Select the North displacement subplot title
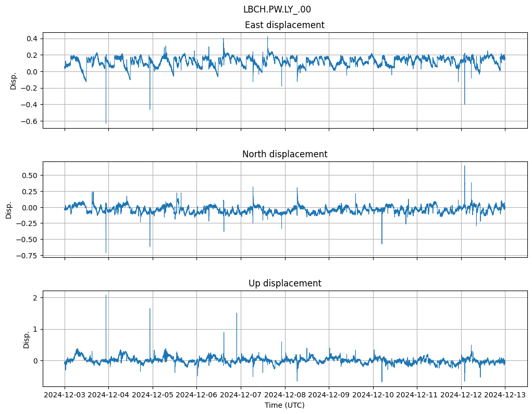This screenshot has width=532, height=414. 284,154
